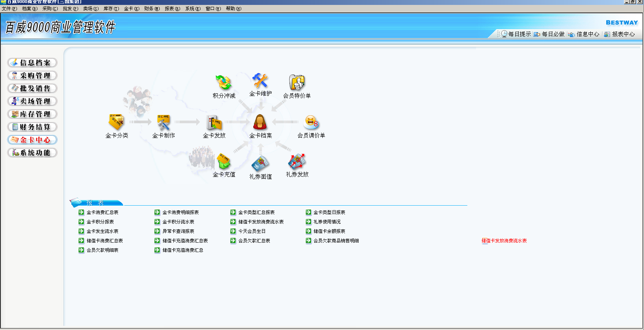Image resolution: width=644 pixels, height=330 pixels.
Task: Open the 金卡积分报表 report link
Action: 100,222
